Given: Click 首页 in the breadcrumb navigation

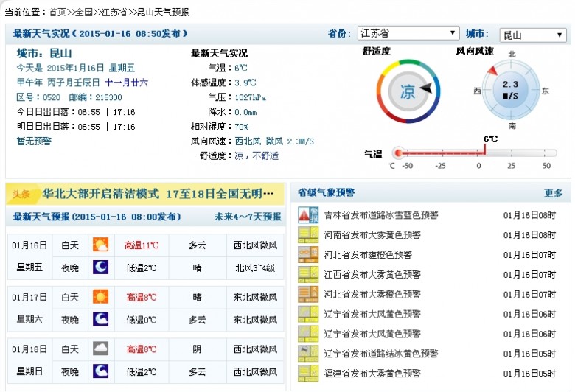Looking at the screenshot, I should pos(57,13).
